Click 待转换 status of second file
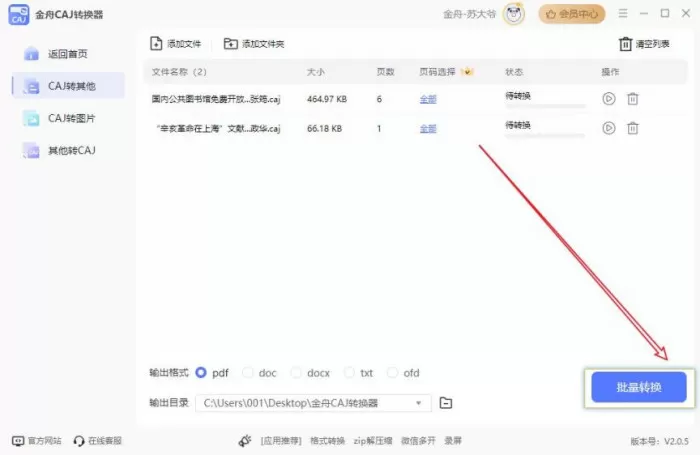This screenshot has height=455, width=700. coord(518,125)
